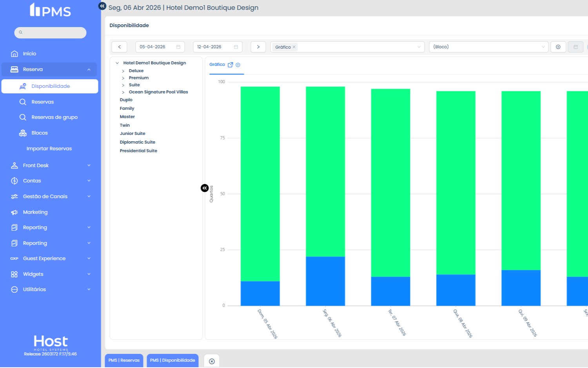
Task: Open the (Bloco) dropdown
Action: (x=488, y=47)
